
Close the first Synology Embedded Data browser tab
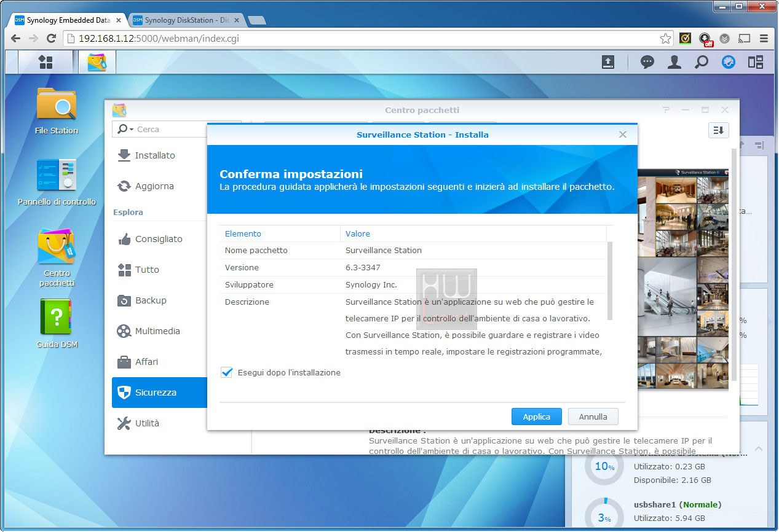119,20
